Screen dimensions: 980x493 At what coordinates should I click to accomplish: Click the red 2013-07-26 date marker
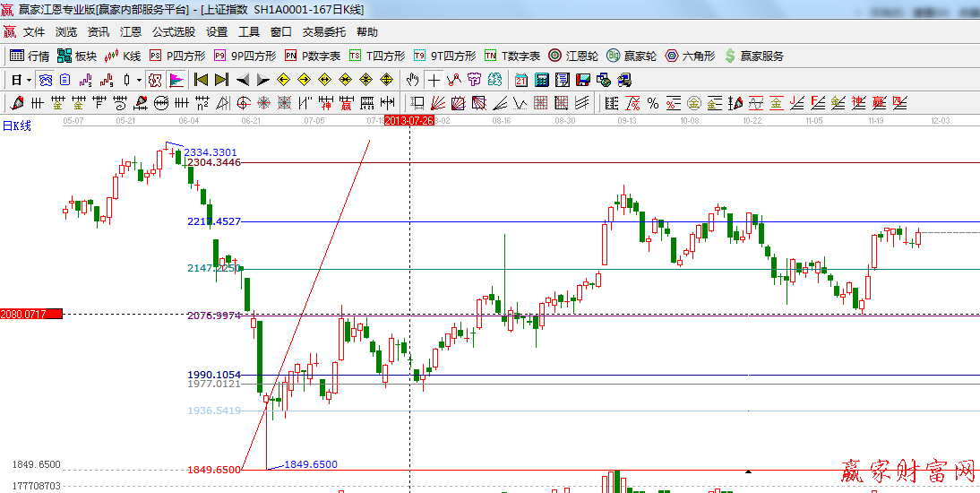pos(408,120)
